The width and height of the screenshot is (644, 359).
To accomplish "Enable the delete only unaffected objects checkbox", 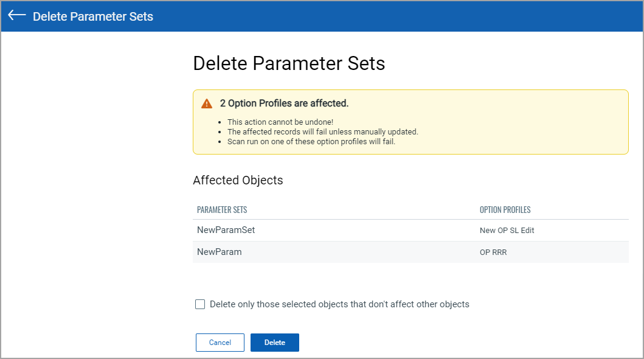I will tap(200, 304).
